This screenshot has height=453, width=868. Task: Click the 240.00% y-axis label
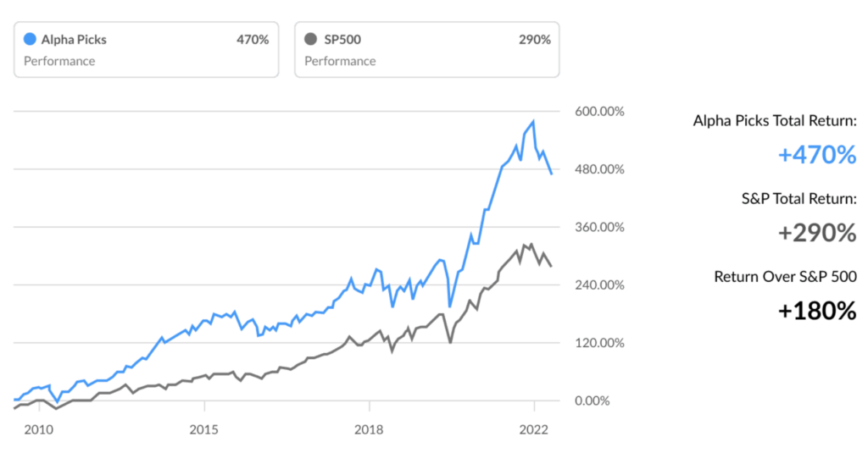pos(599,285)
